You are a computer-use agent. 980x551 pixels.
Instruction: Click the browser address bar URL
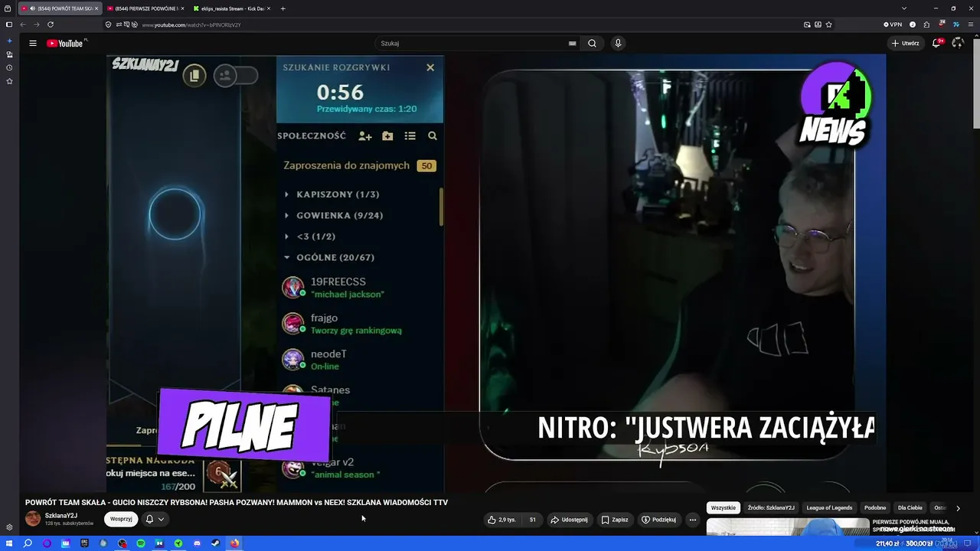191,24
